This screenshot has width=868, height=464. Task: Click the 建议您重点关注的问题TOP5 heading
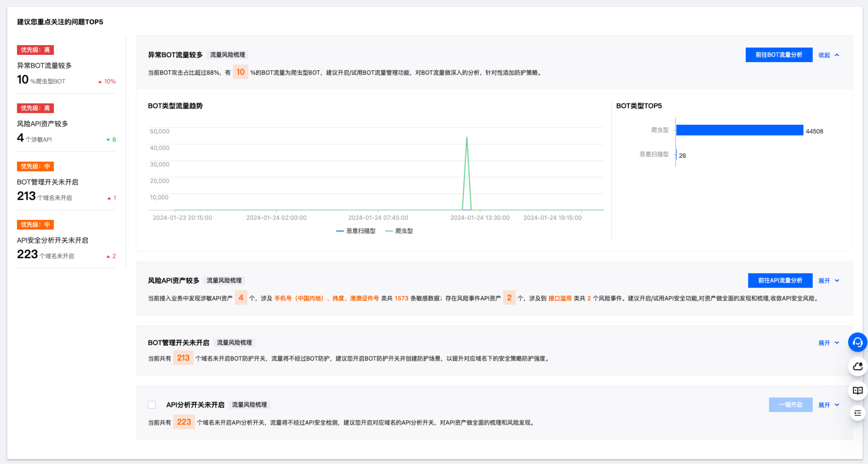click(60, 22)
